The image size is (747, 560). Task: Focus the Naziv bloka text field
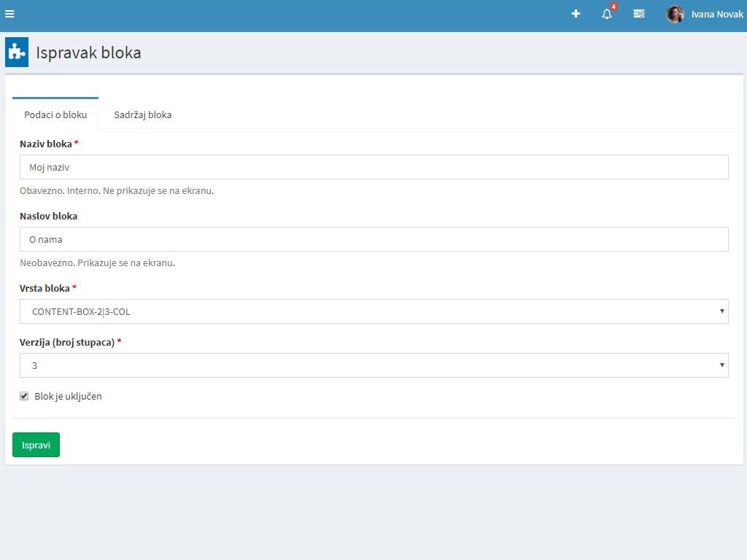pos(373,167)
